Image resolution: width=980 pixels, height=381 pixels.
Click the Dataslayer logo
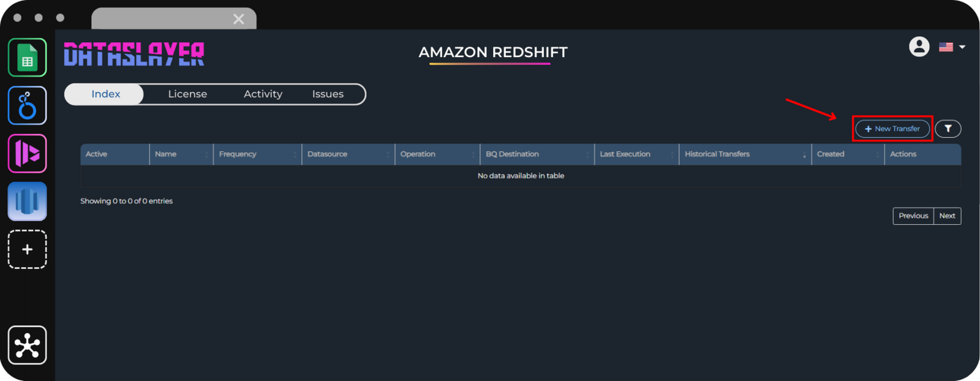pos(134,54)
